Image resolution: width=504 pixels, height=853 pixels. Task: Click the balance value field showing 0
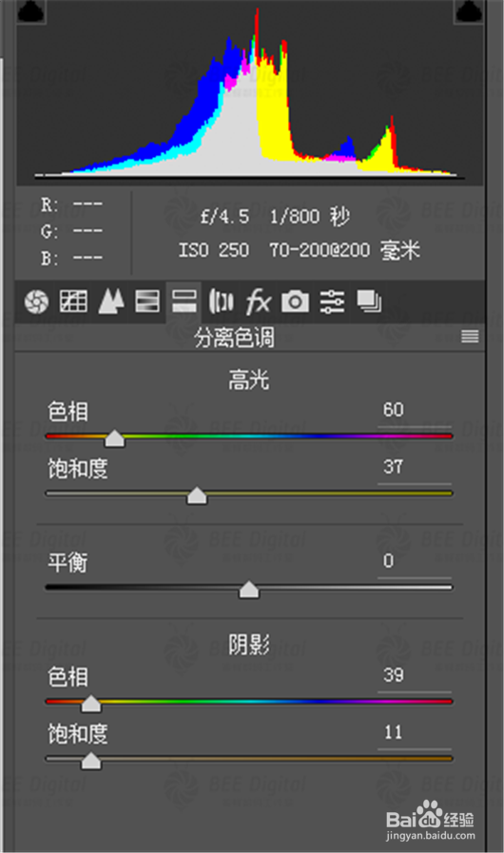415,561
